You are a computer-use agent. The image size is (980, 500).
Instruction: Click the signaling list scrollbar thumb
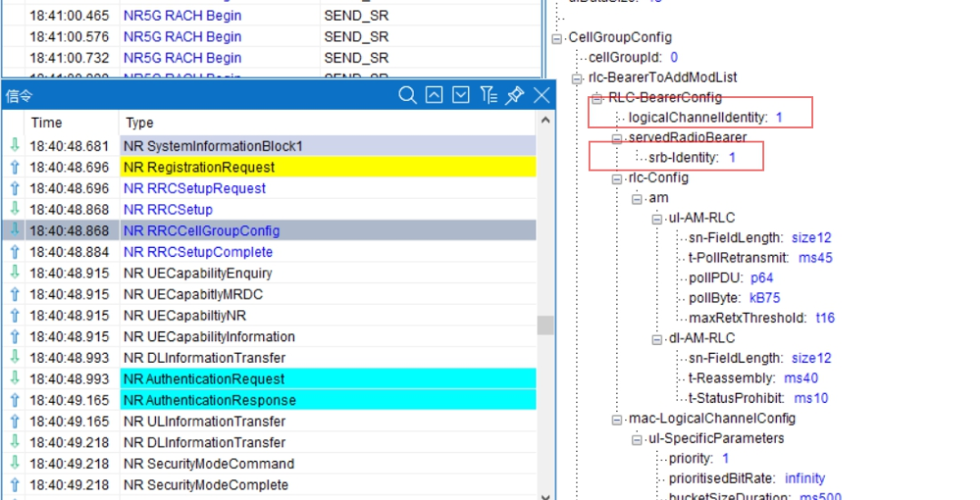tap(545, 325)
